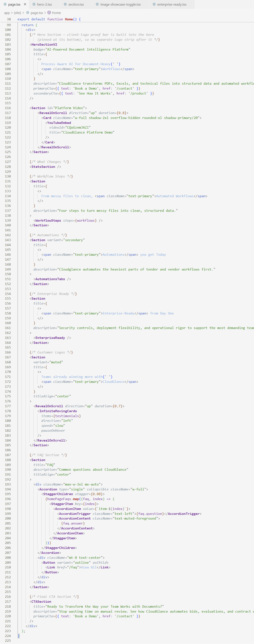Click the React icon in the breadcrumb bar
This screenshot has height=644, width=254.
[28, 12]
